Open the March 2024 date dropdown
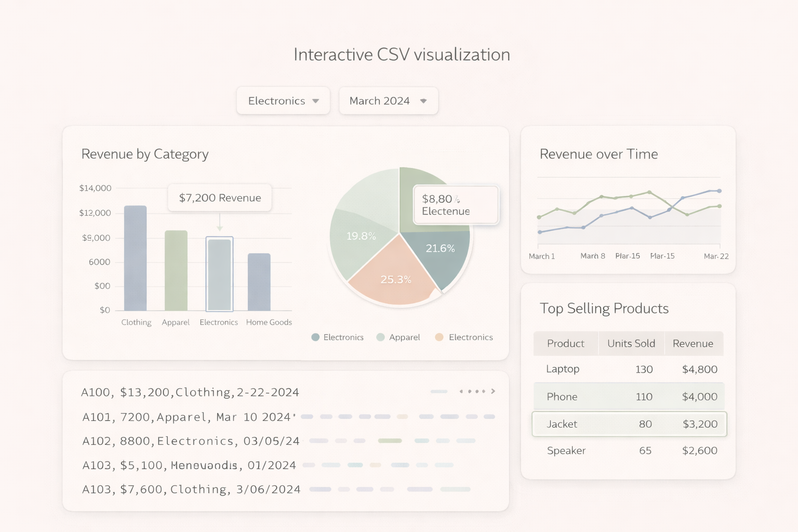 tap(389, 101)
